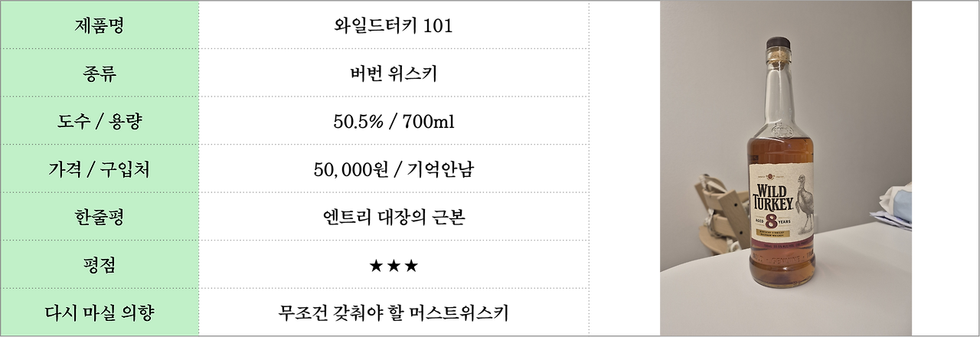Open the Wild Turkey bottle photo

click(786, 168)
